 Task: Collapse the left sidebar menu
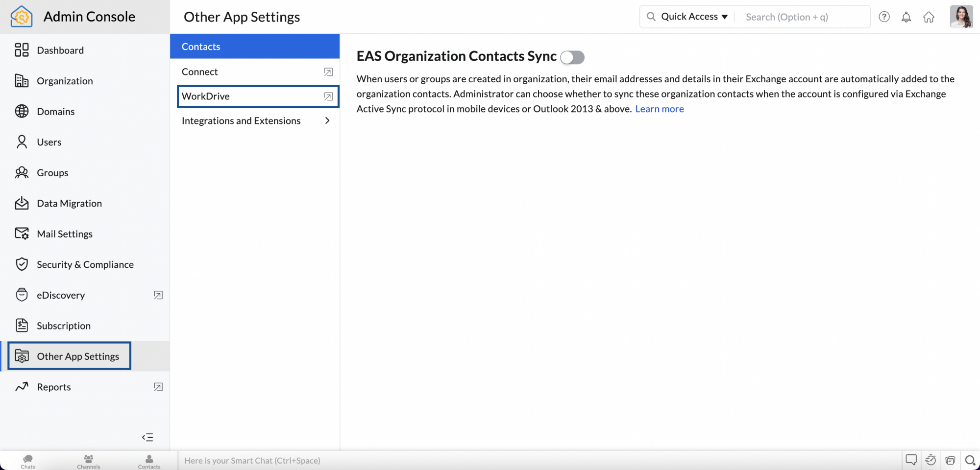[x=147, y=437]
